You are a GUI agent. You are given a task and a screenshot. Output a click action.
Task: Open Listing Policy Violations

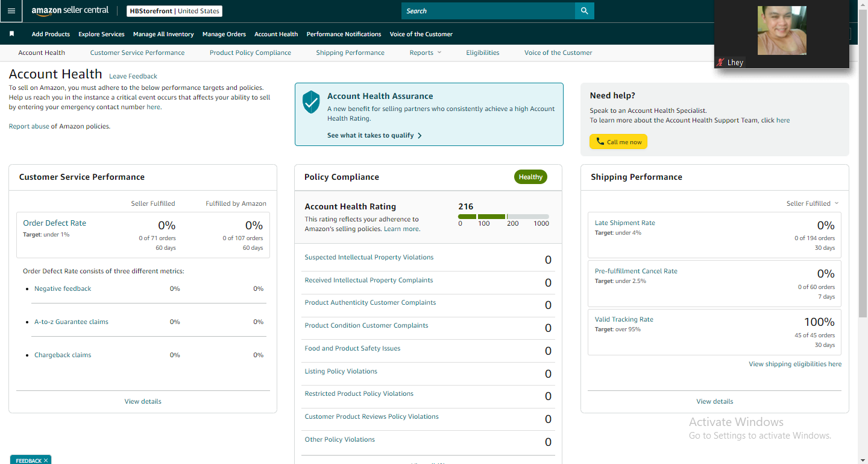point(341,371)
